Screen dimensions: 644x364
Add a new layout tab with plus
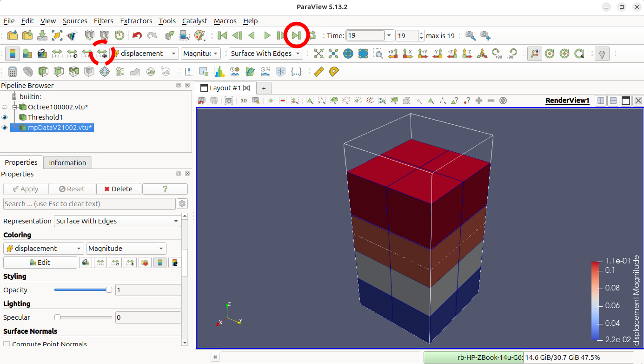pyautogui.click(x=263, y=88)
